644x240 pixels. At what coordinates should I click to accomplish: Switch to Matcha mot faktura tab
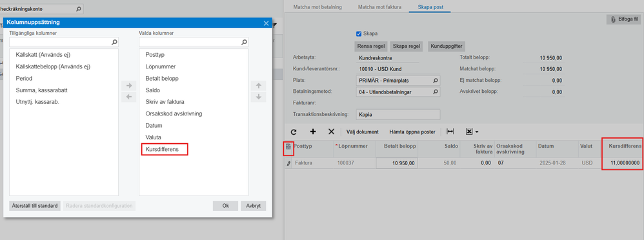pos(379,7)
